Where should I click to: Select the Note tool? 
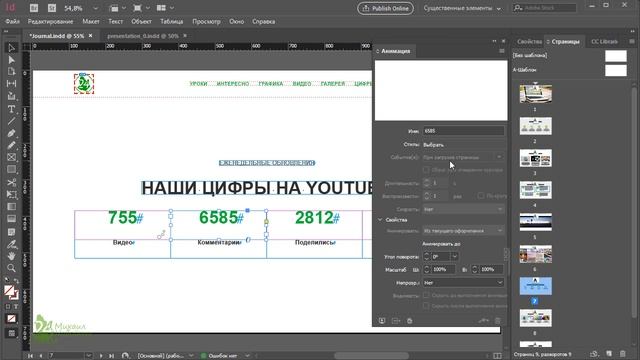coord(11,232)
